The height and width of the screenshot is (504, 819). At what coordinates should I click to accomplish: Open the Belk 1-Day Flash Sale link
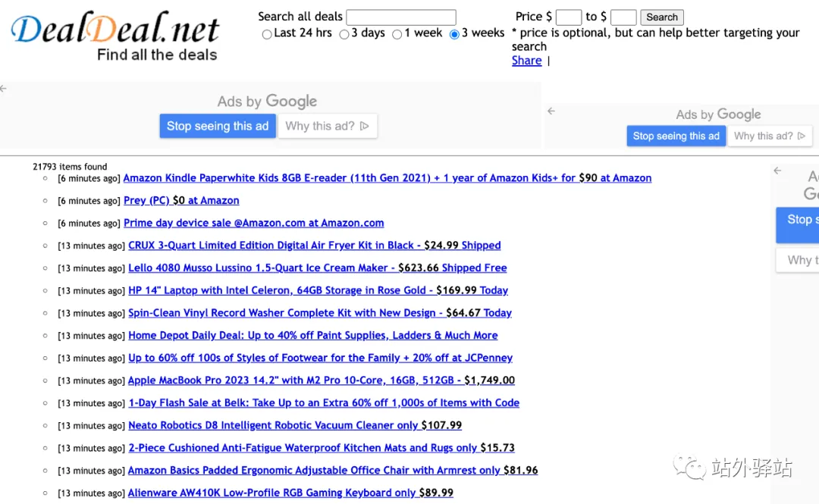click(324, 402)
